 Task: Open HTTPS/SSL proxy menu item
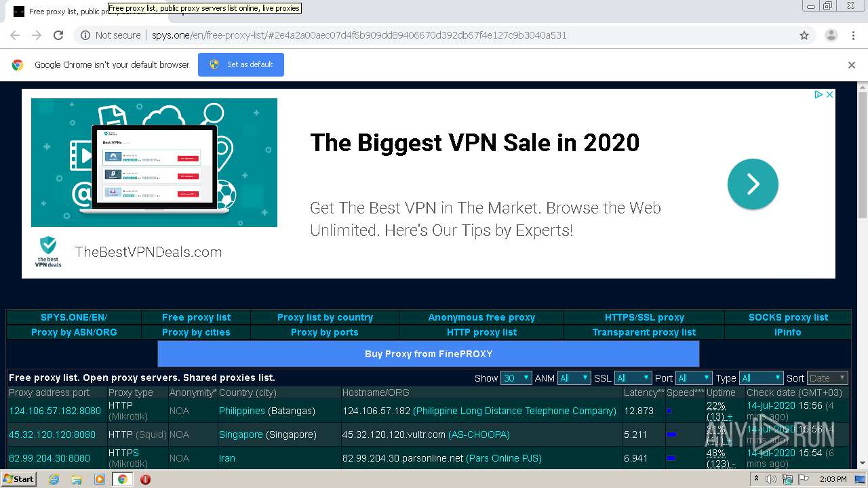pos(644,317)
